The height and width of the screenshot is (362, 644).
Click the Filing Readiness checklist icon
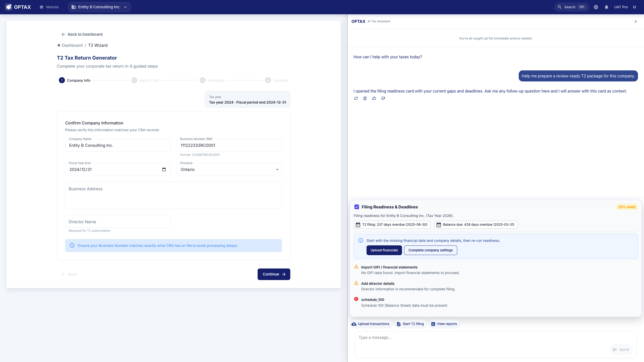coord(357,207)
